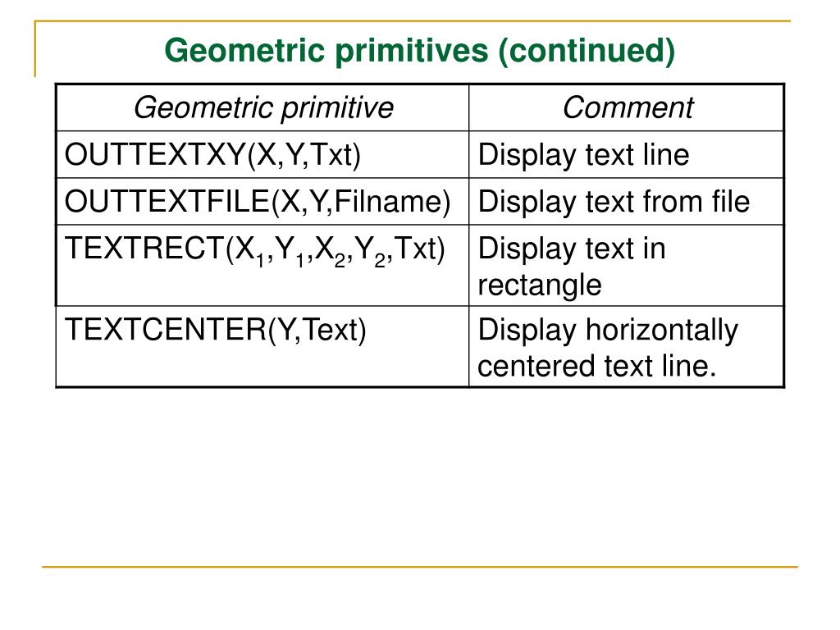Click the word 'rectangle' in comment column
Screen dimensions: 840x630
(x=540, y=285)
